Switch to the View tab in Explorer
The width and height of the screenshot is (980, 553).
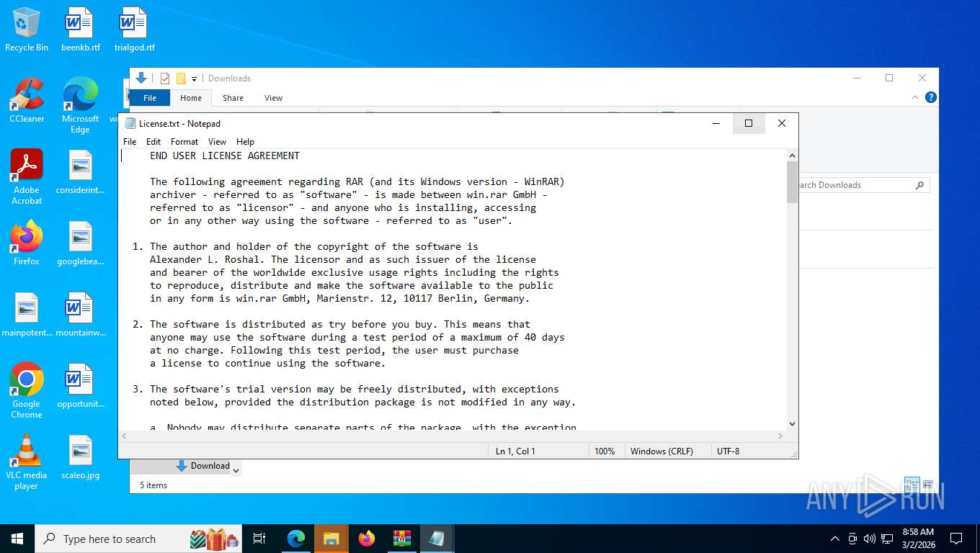[273, 98]
